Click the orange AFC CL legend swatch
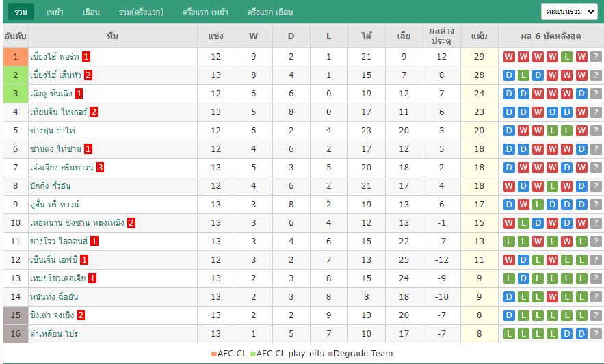The width and height of the screenshot is (604, 364). pos(214,354)
